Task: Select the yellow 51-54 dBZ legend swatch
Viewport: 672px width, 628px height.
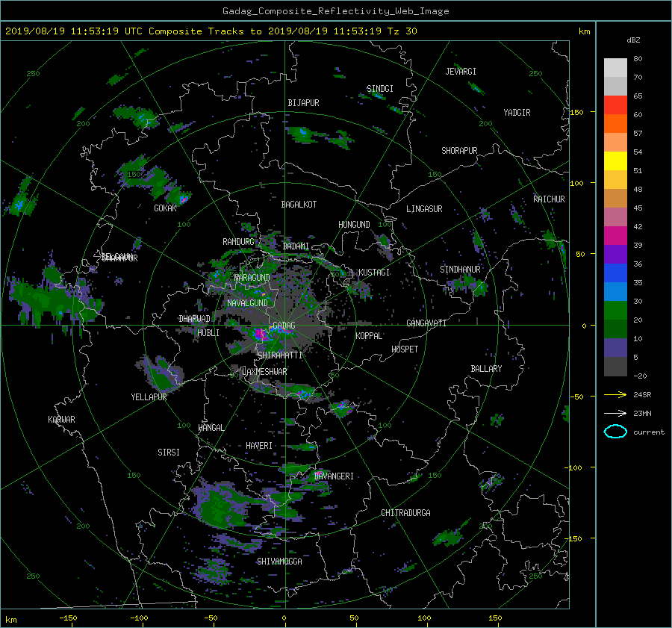Action: tap(615, 161)
